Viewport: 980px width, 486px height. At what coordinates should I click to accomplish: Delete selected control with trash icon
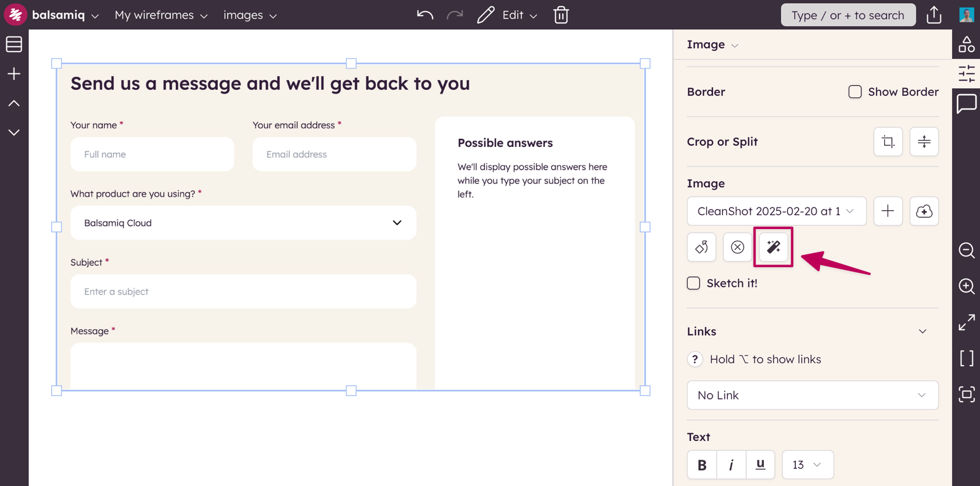pos(561,15)
